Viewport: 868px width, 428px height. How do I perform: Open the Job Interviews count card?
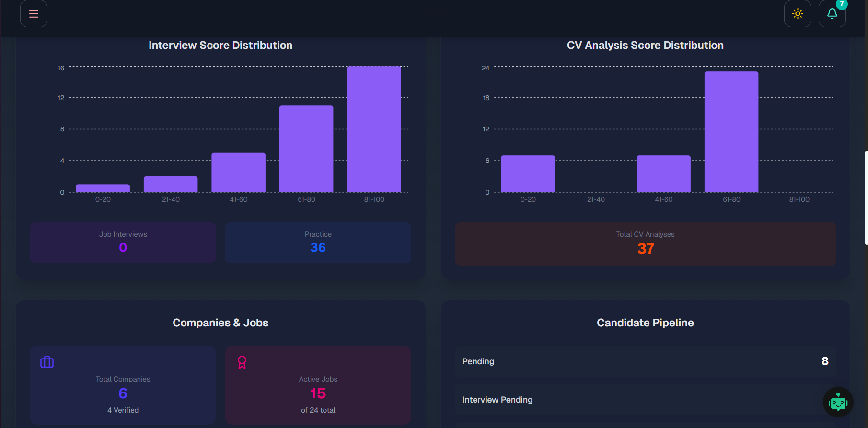(x=123, y=243)
